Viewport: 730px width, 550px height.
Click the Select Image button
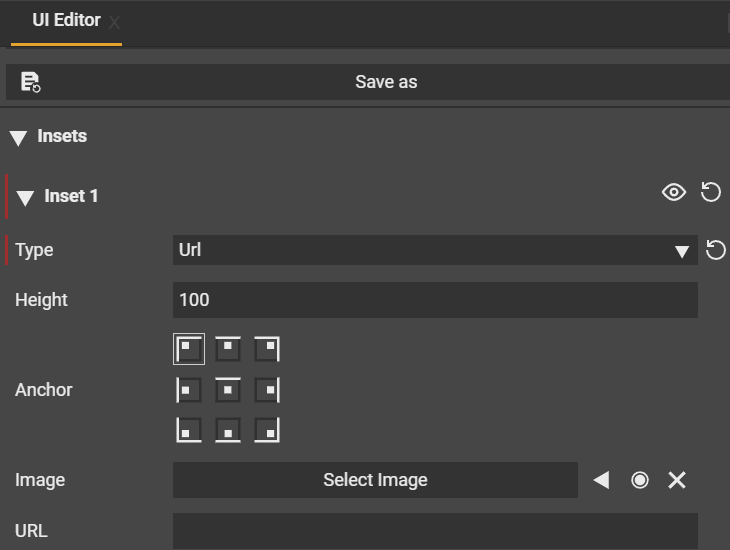375,481
